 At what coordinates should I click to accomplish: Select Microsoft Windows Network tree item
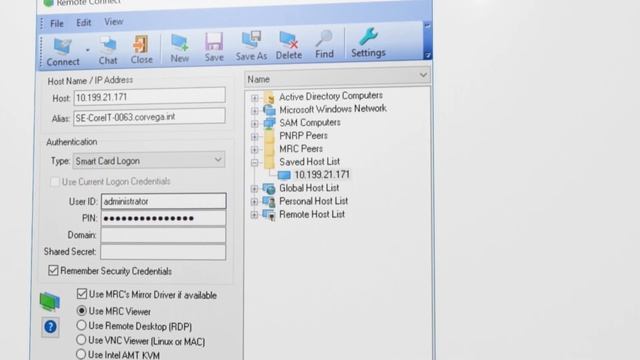333,109
